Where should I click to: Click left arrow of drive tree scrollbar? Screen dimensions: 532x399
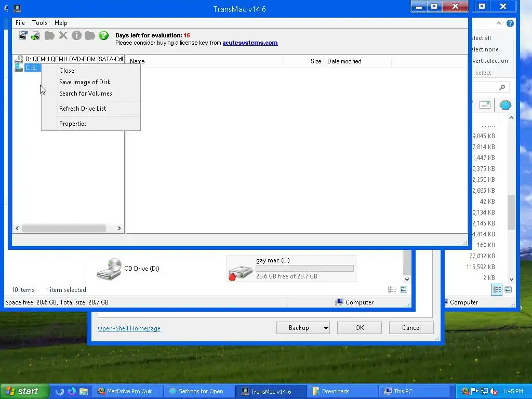point(17,229)
